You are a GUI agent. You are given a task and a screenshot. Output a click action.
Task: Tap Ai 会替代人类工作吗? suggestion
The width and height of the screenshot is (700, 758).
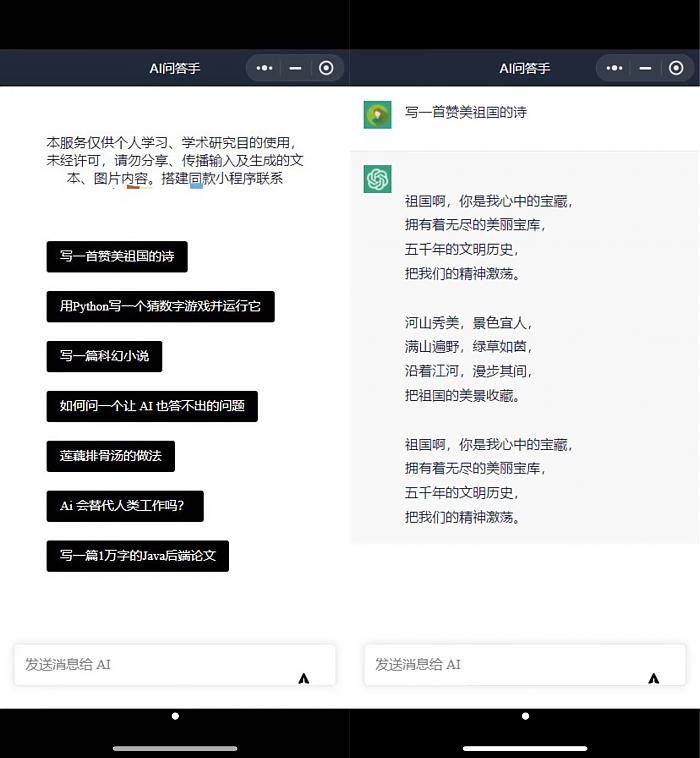tap(125, 506)
